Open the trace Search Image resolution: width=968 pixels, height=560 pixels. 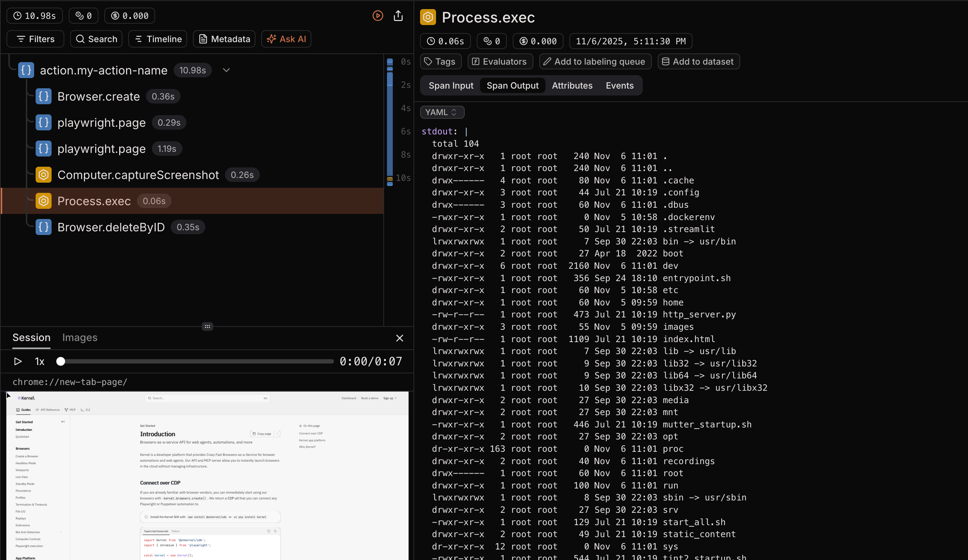(x=96, y=39)
